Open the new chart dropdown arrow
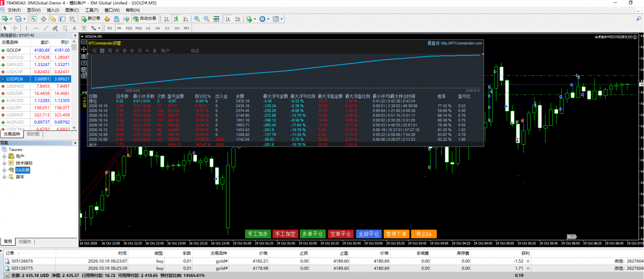 [x=11, y=18]
